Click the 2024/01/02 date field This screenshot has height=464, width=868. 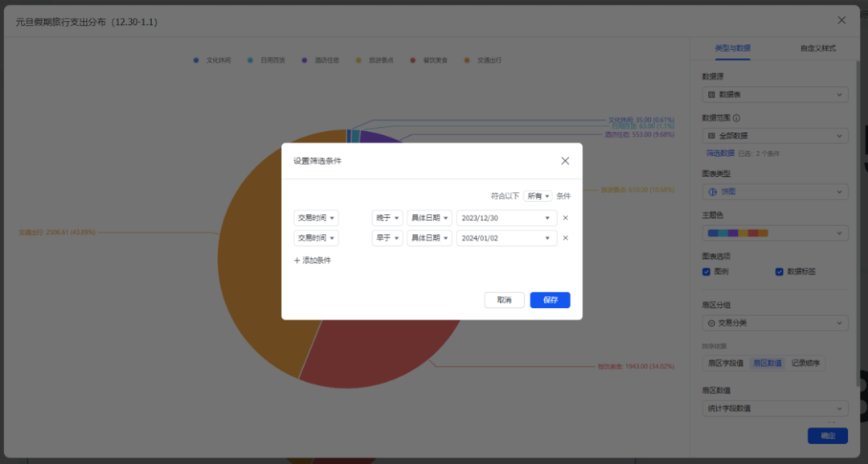[506, 238]
